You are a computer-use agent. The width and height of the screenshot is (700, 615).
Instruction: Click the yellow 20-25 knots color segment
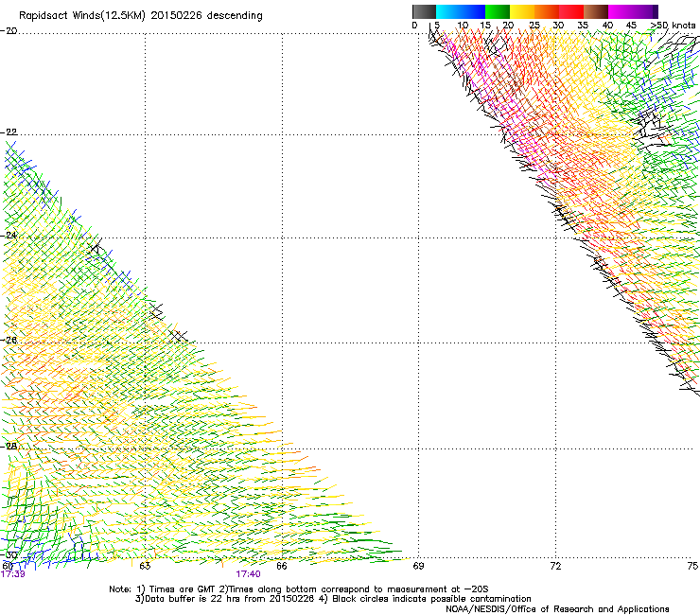(x=522, y=11)
